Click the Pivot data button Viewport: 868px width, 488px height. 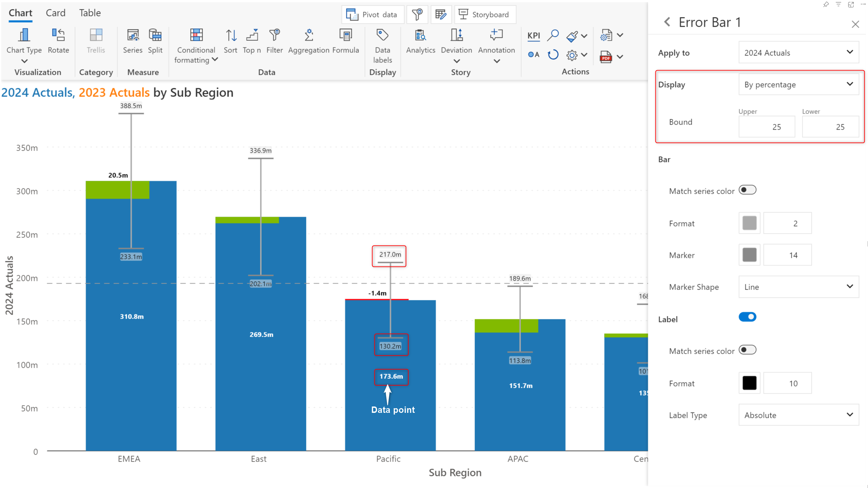[373, 14]
